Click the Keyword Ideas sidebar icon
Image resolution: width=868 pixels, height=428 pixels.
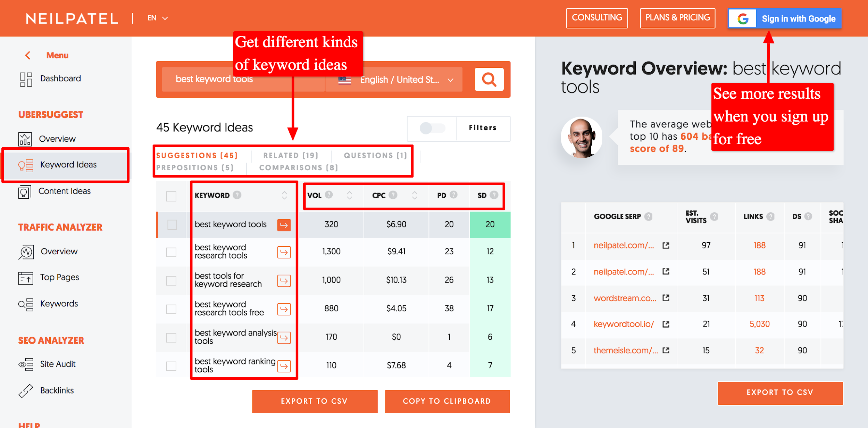(26, 166)
